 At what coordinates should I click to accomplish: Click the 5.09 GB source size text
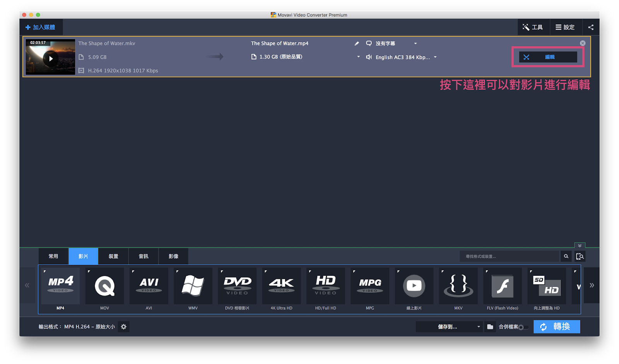pos(97,57)
